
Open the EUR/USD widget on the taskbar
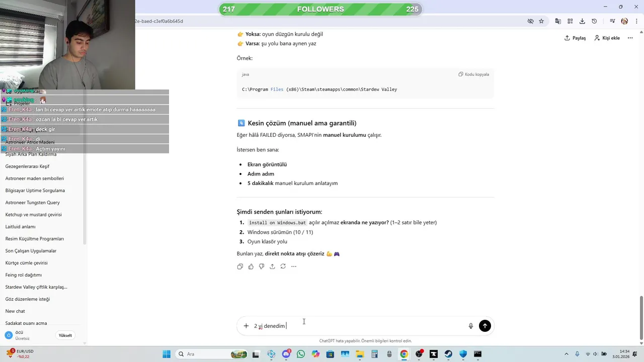(21, 354)
